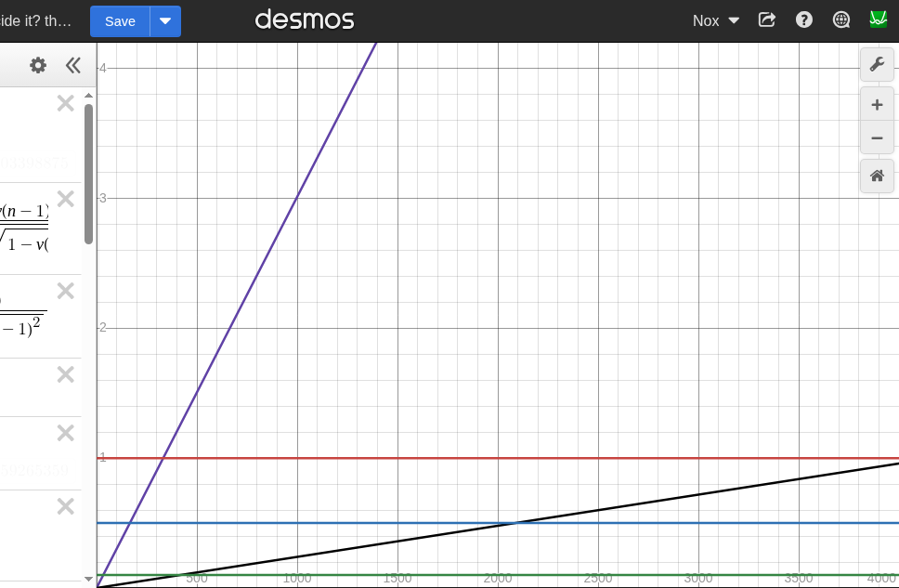Select the red horizontal line at y=1
This screenshot has width=899, height=588.
point(498,458)
